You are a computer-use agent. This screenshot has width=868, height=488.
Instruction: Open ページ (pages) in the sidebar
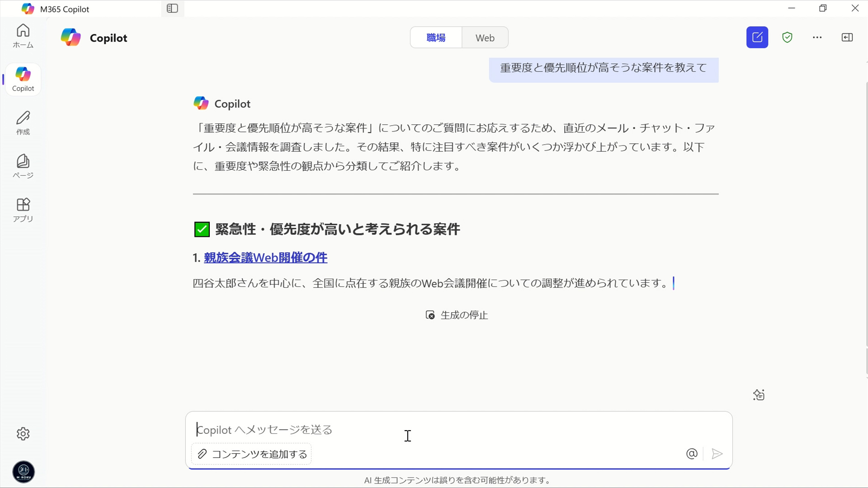(23, 166)
